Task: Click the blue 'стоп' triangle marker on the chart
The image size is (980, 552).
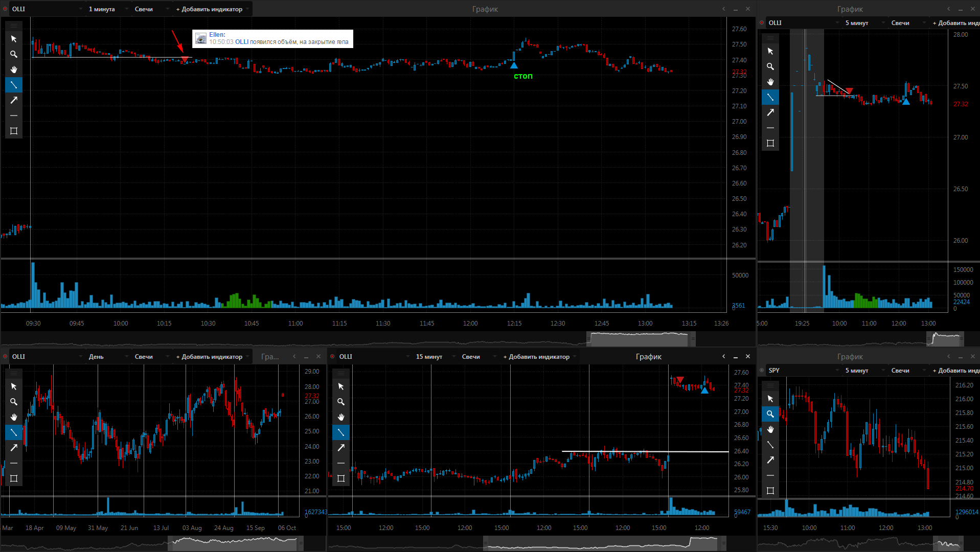Action: (x=514, y=65)
